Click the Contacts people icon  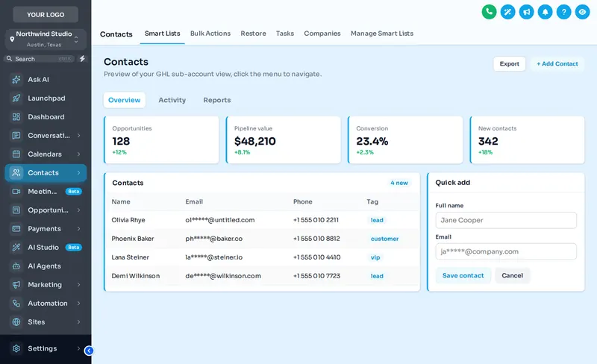[16, 173]
